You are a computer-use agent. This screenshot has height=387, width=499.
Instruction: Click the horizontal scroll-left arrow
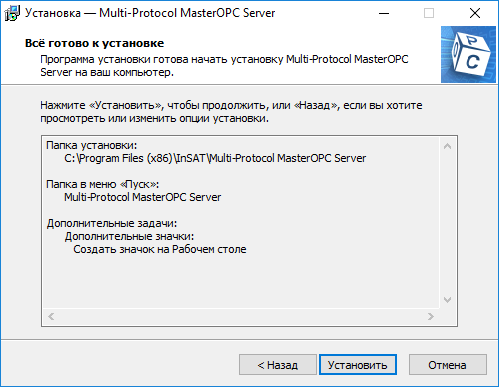click(x=51, y=316)
